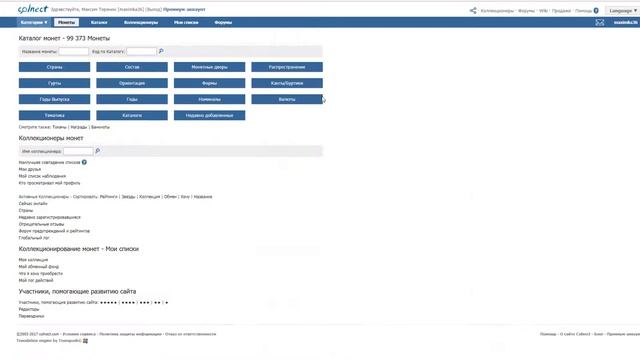
Task: Open Кто просматривал мой профиль link
Action: click(x=49, y=183)
